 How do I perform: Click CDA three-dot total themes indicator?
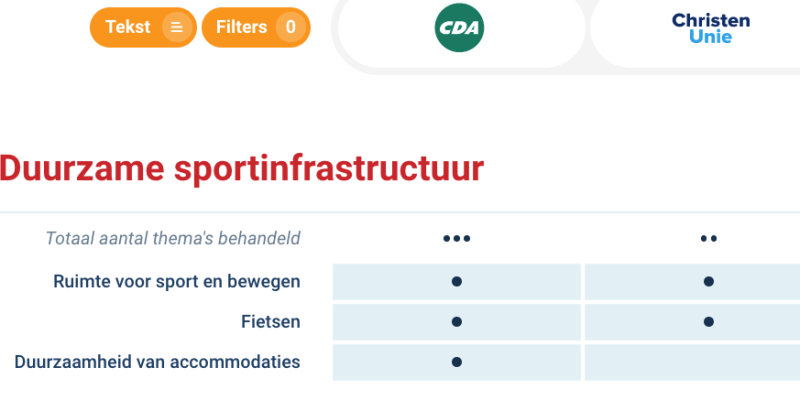pyautogui.click(x=457, y=238)
